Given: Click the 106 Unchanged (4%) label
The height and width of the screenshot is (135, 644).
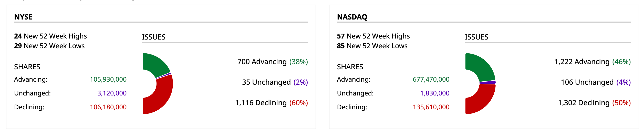Looking at the screenshot, I should [x=596, y=82].
